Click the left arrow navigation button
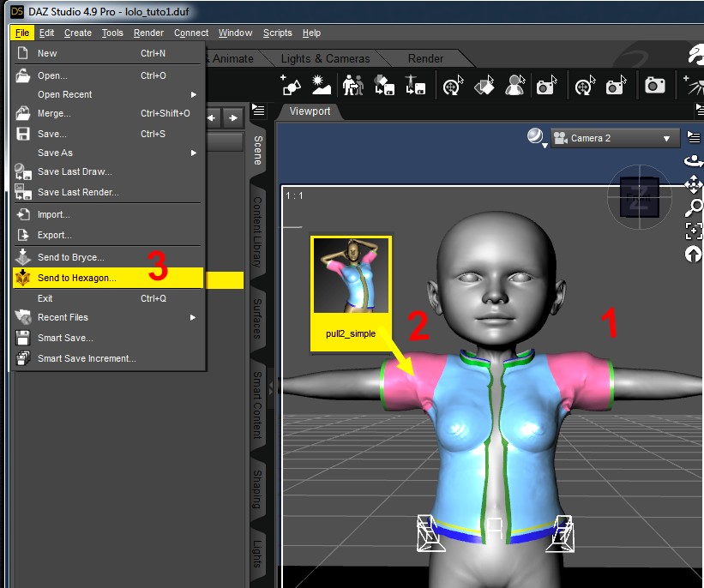704x588 pixels. 212,118
